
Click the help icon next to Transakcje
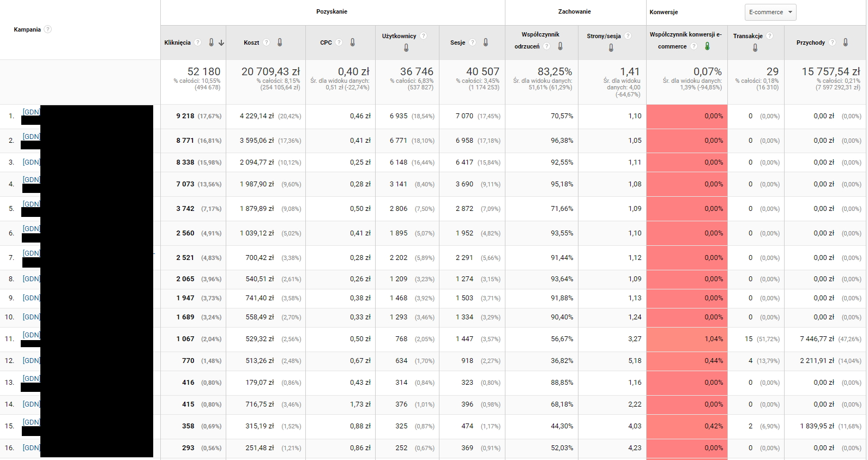coord(770,36)
